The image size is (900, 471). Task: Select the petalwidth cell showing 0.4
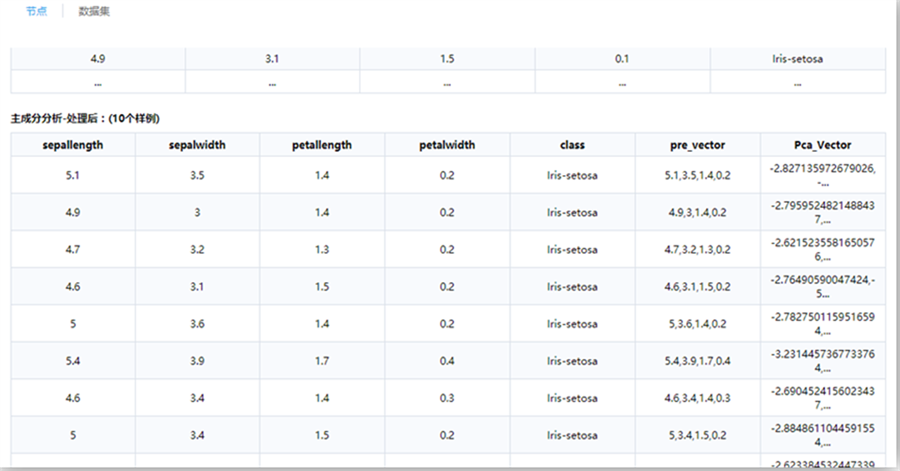pyautogui.click(x=446, y=361)
